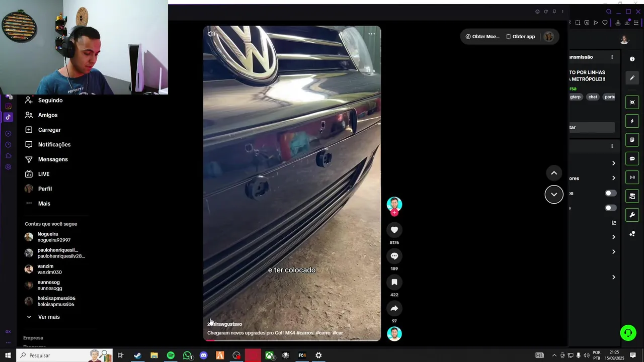
Task: Go to next video with down arrow
Action: pyautogui.click(x=554, y=195)
